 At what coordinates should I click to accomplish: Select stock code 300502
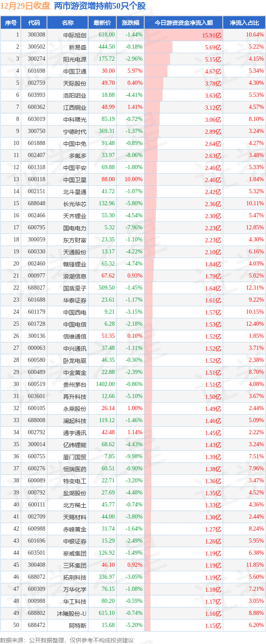37,47
